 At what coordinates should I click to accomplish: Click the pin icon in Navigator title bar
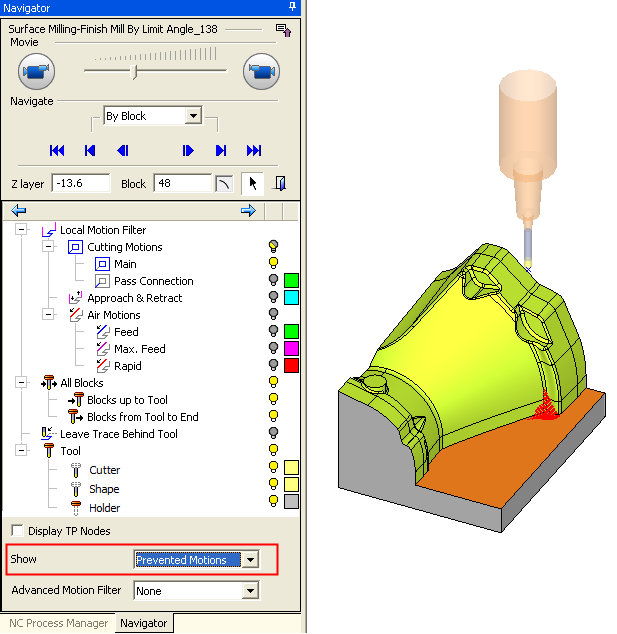tap(292, 7)
